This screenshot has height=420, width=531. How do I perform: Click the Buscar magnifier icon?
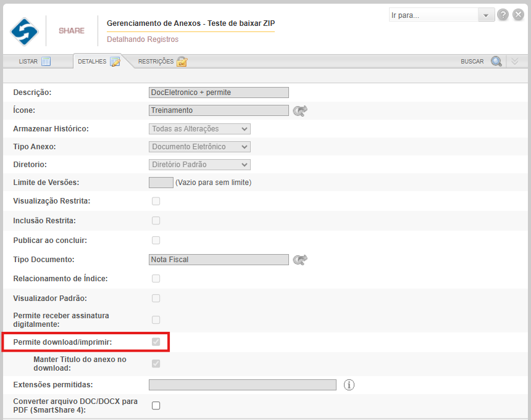tap(496, 61)
